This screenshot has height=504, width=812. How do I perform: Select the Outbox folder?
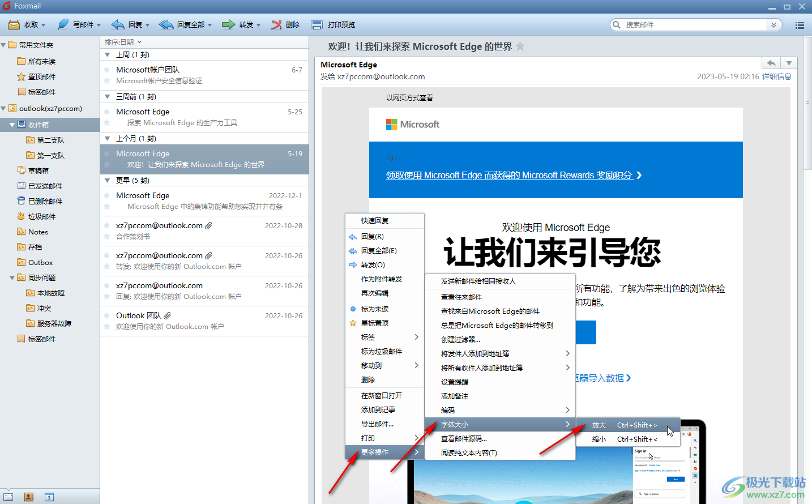coord(40,262)
